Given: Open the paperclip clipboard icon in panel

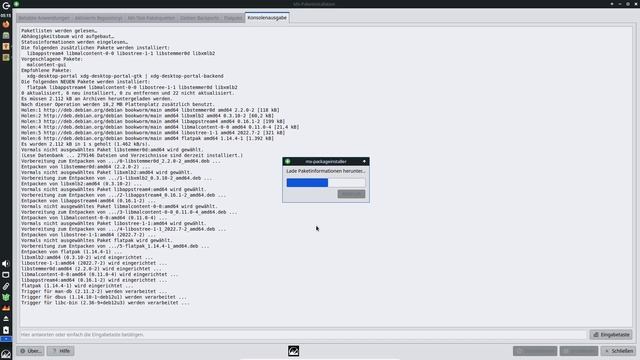Looking at the screenshot, I should 6,286.
